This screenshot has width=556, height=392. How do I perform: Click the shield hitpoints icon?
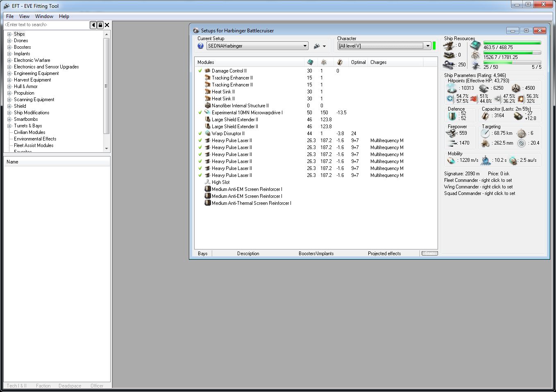click(452, 88)
